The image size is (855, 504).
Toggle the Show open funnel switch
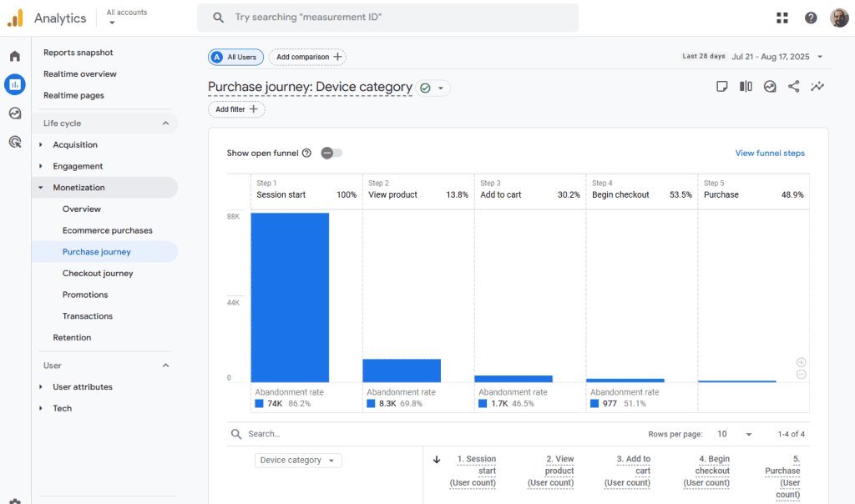pyautogui.click(x=331, y=153)
